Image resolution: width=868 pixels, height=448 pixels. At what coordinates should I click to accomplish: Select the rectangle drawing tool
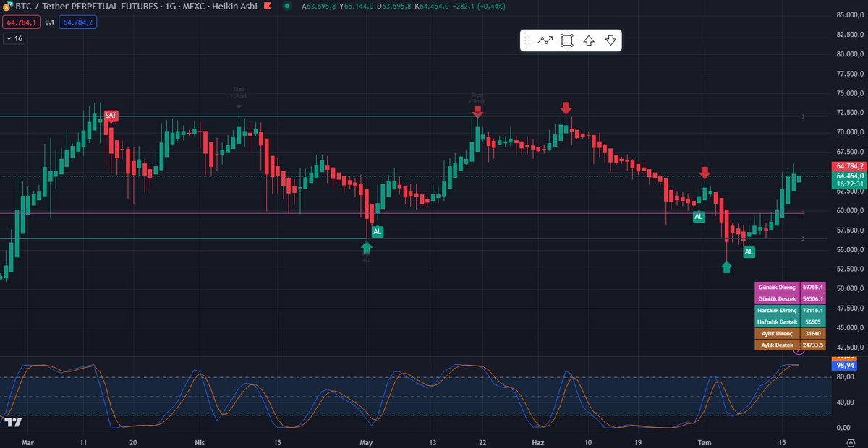tap(567, 40)
